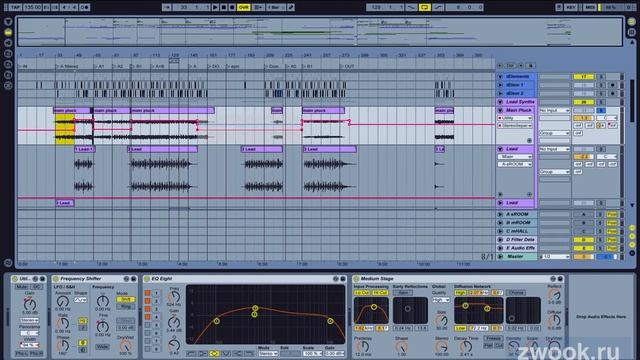Toggle the OVR overdub switch
This screenshot has height=360, width=640.
[x=244, y=7]
